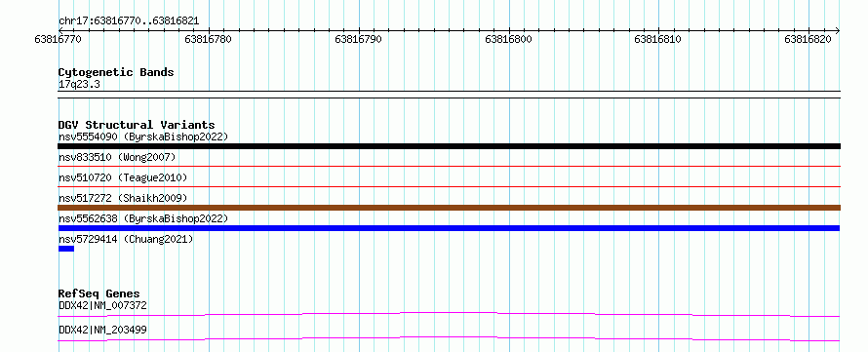Viewport: 868px width, 352px height.
Task: Click the black nsv5554090 variant bar
Action: [449, 146]
